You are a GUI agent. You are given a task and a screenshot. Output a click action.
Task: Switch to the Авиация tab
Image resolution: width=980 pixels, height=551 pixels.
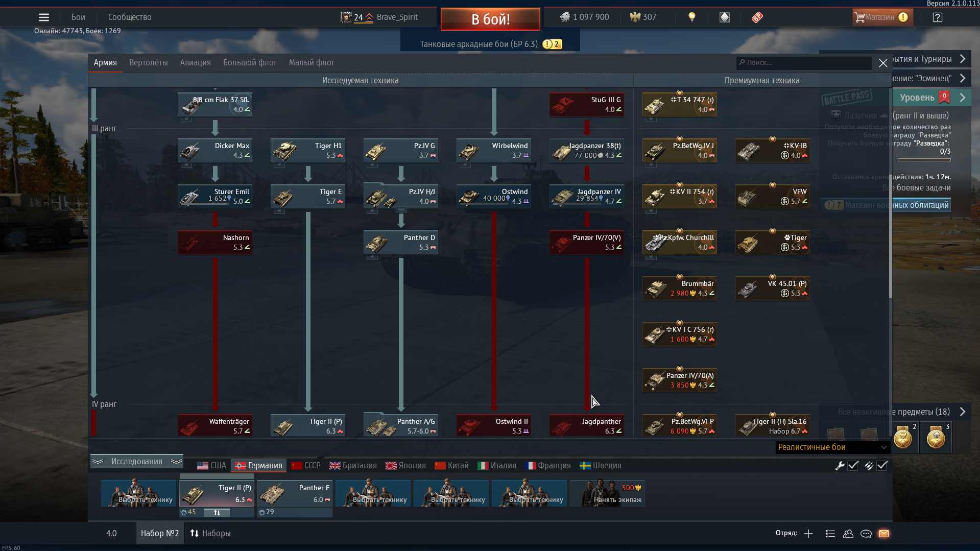(x=195, y=63)
